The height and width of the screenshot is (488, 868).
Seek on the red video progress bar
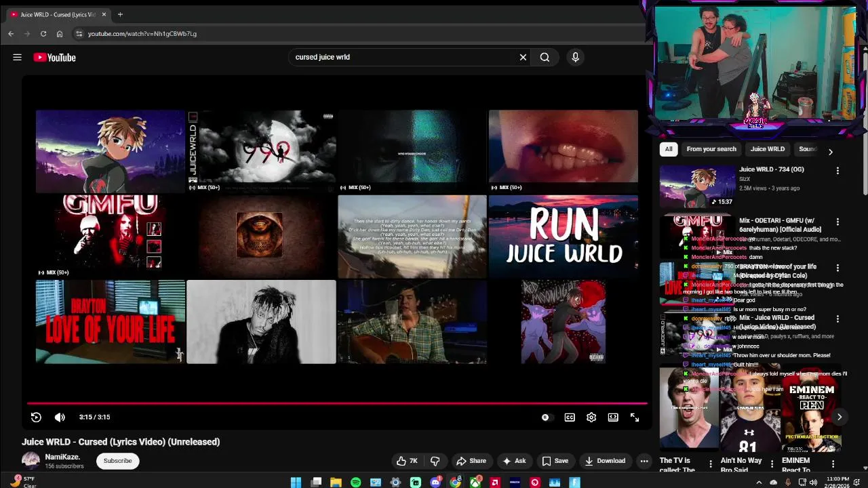(337, 403)
